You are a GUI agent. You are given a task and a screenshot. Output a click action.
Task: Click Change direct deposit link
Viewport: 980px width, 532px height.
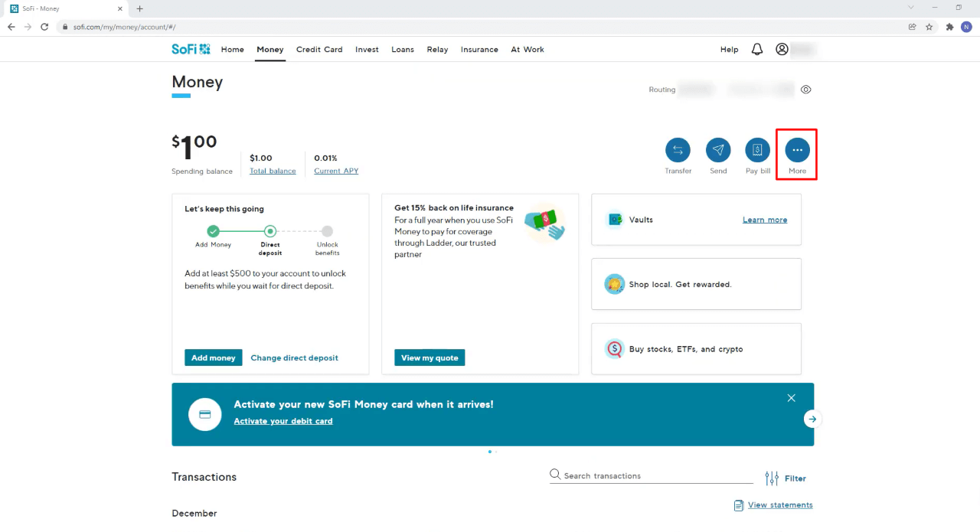(294, 357)
